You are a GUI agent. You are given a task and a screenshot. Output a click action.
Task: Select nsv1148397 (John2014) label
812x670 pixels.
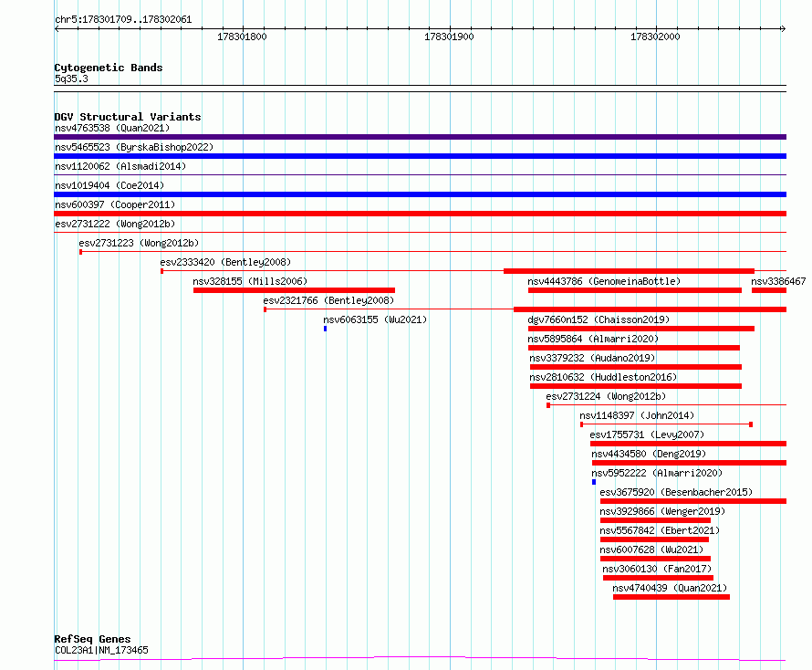tap(637, 415)
